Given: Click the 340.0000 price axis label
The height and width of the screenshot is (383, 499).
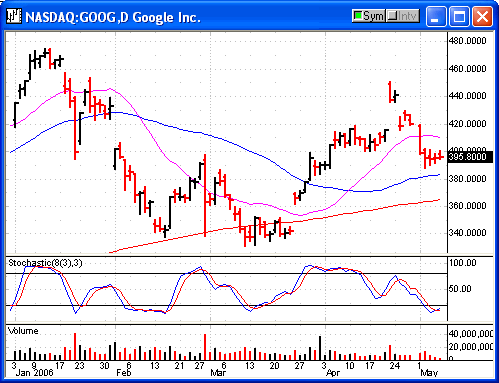Looking at the screenshot, I should (x=467, y=232).
